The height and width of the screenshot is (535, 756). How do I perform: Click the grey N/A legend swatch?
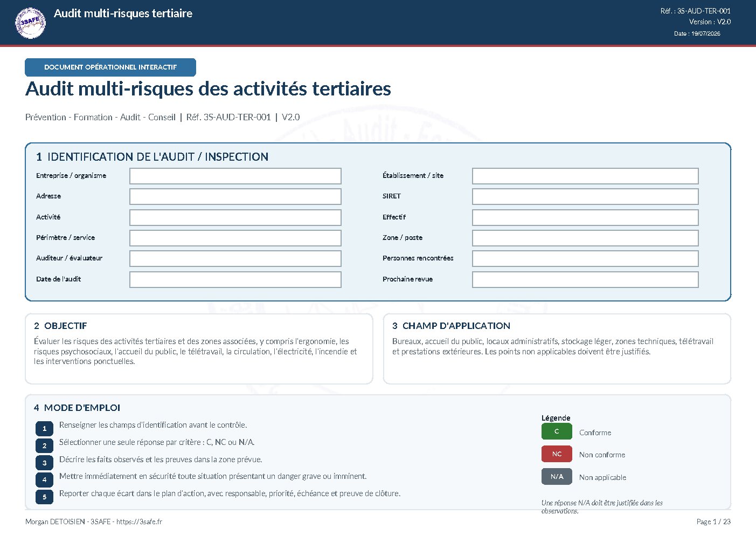click(x=557, y=477)
